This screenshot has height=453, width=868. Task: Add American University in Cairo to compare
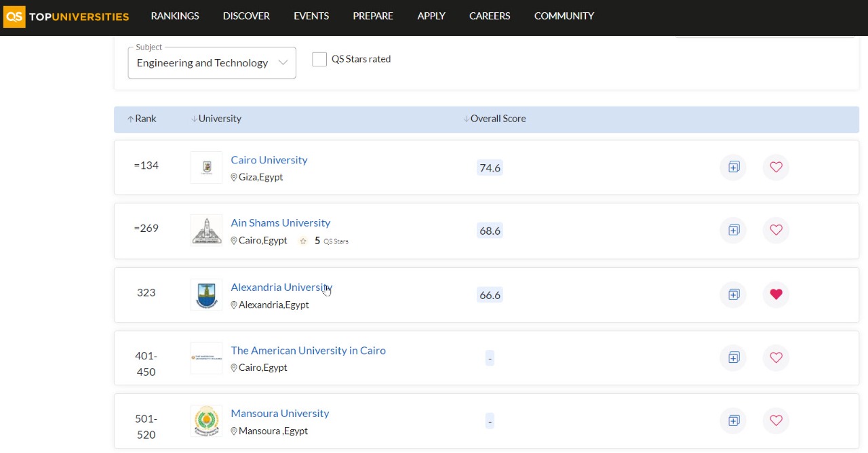pyautogui.click(x=733, y=357)
